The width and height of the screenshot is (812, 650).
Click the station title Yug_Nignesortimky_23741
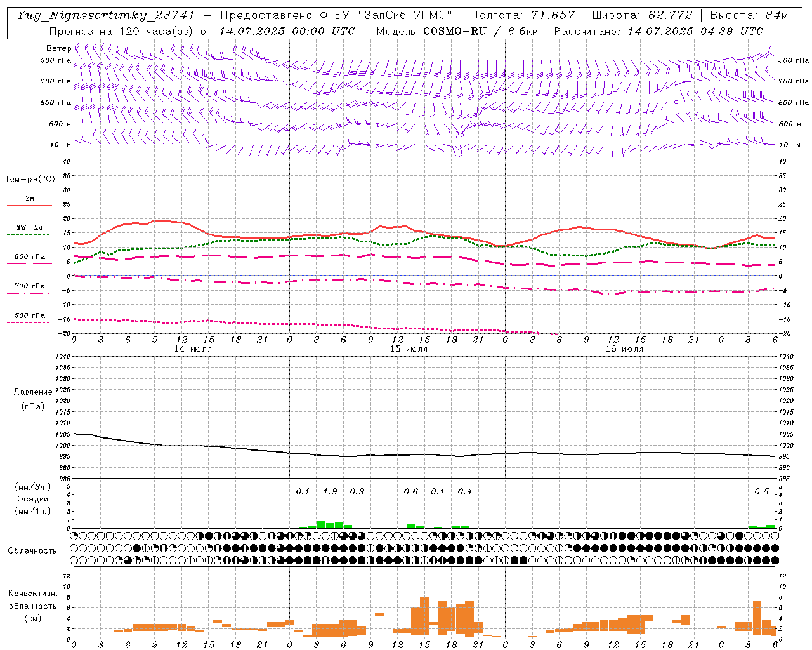point(106,15)
